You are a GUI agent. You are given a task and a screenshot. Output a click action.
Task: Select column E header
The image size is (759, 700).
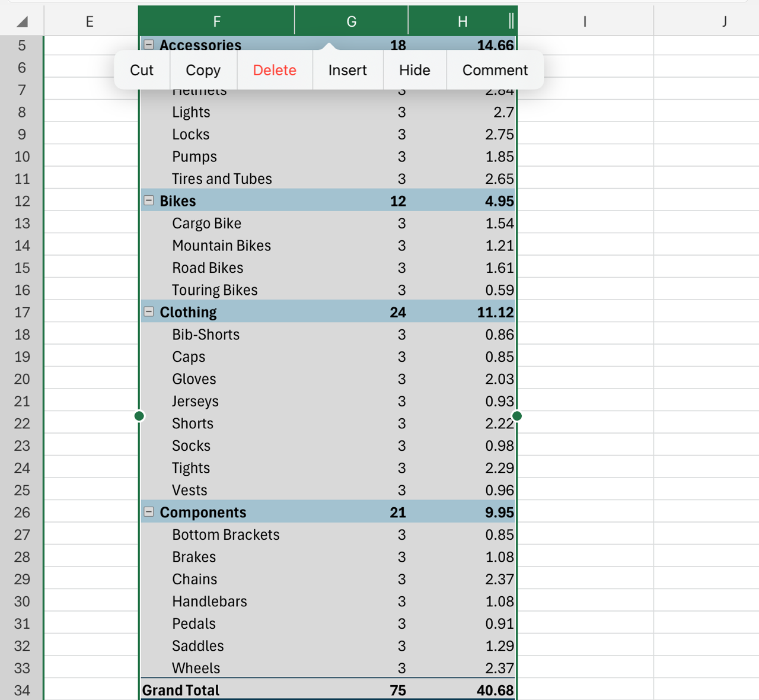pyautogui.click(x=90, y=21)
